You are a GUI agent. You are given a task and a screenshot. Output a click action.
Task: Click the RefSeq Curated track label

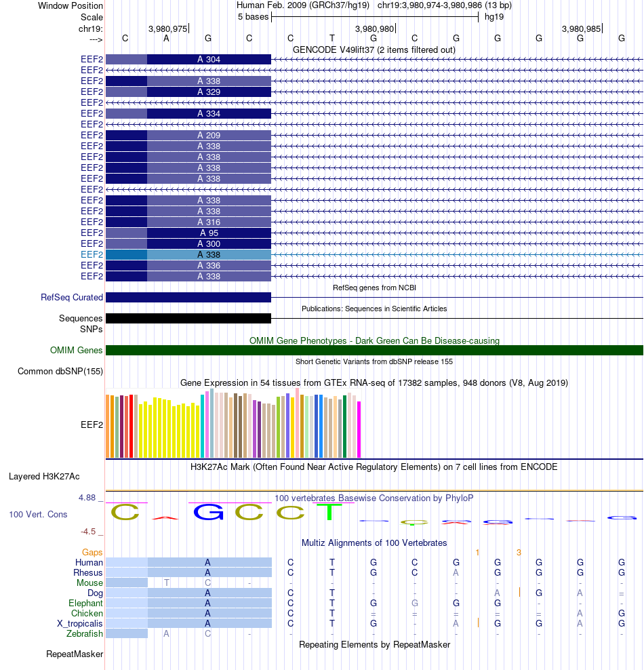pos(72,298)
